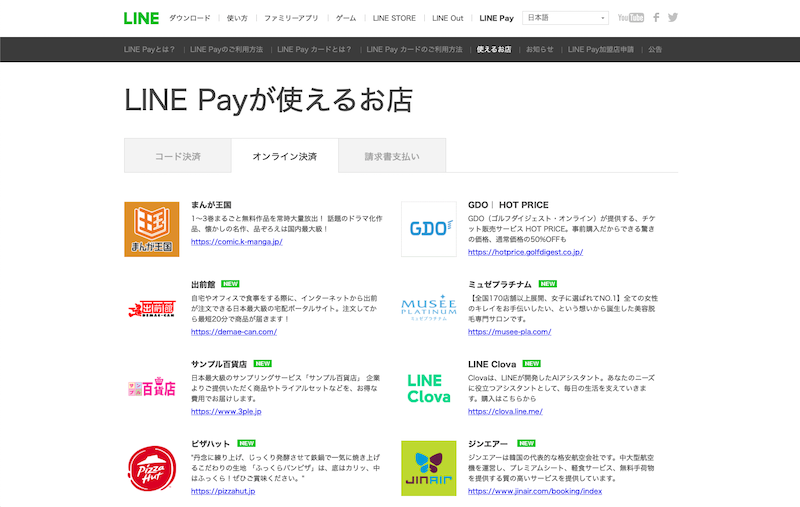This screenshot has height=507, width=800.
Task: Open the pizzahut.jp link
Action: tap(221, 491)
